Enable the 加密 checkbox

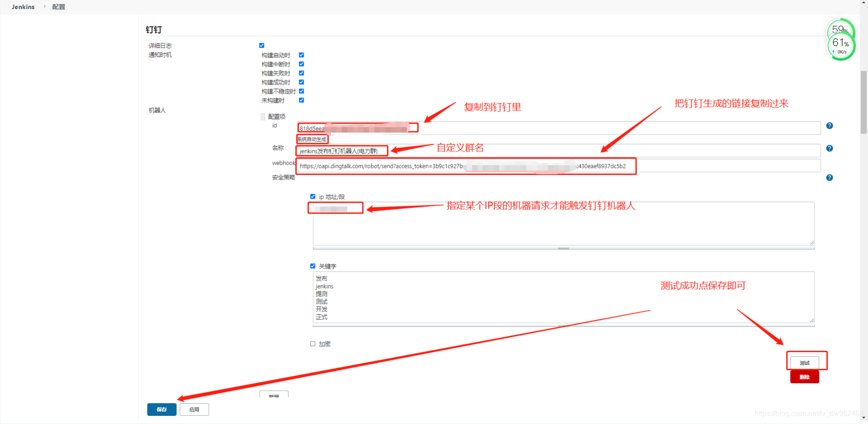[313, 344]
